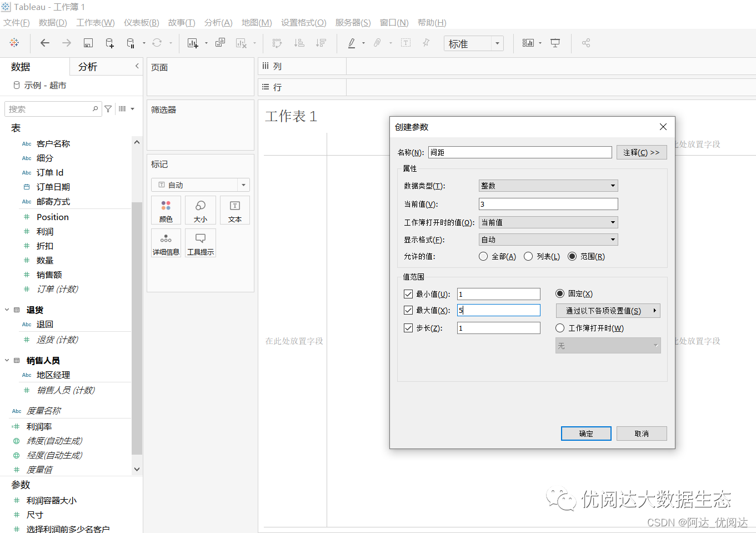Click the data pane scroll down arrow
Screen dimensions: 756x533
(x=137, y=469)
